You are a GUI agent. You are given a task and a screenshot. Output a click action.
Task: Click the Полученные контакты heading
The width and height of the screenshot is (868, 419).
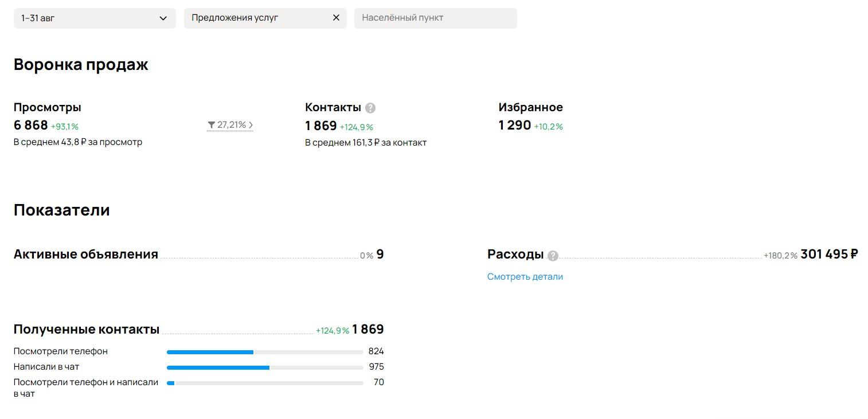(x=87, y=329)
